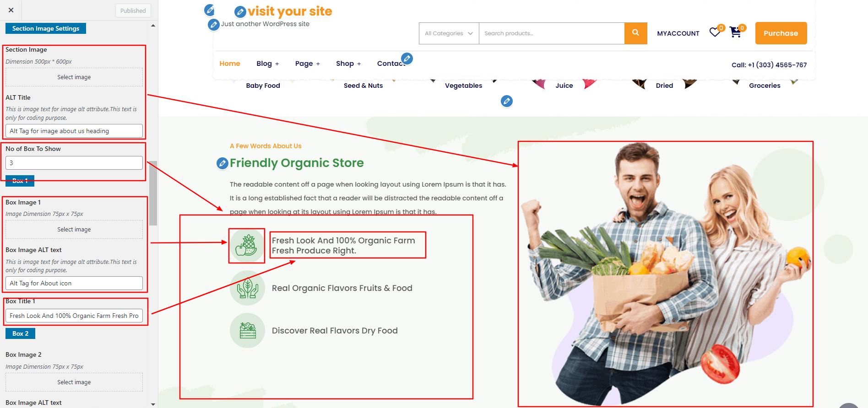Click the Purchase button
This screenshot has height=408, width=868.
781,33
